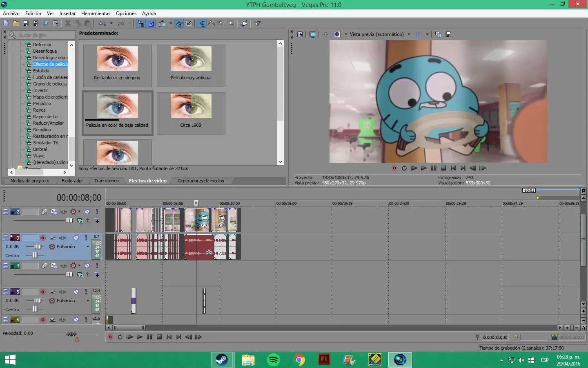The height and width of the screenshot is (368, 588).
Task: Open the Edición menu
Action: (x=33, y=13)
